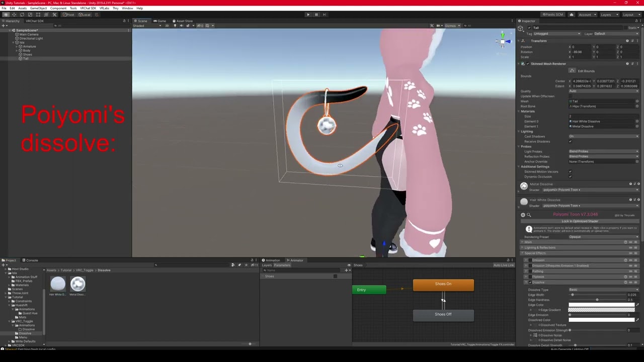Toggle scene audio speaker icon
Screen dimensions: 644x362
tap(181, 26)
